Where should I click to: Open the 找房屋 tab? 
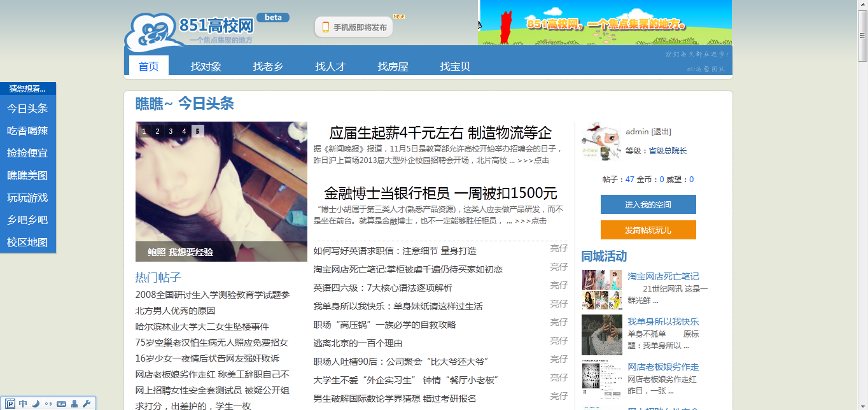(x=393, y=66)
